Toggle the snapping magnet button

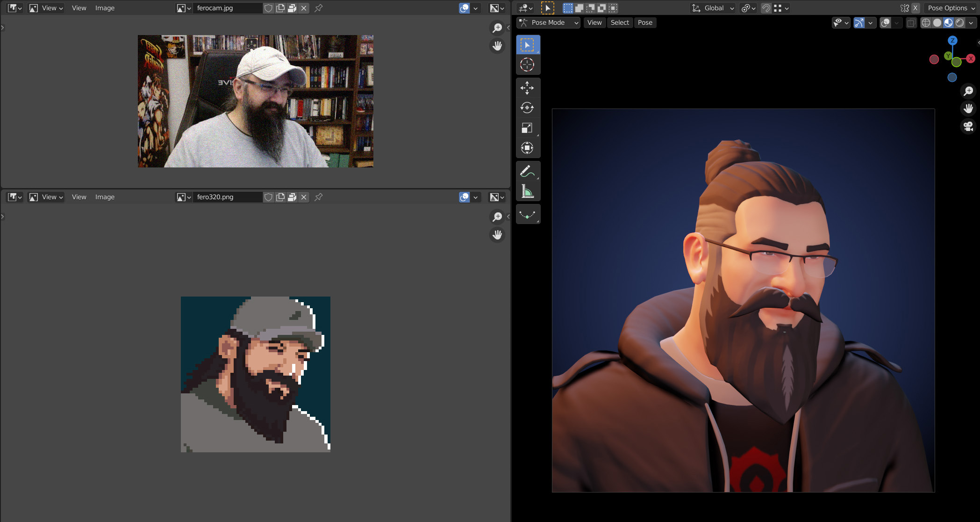[x=765, y=8]
